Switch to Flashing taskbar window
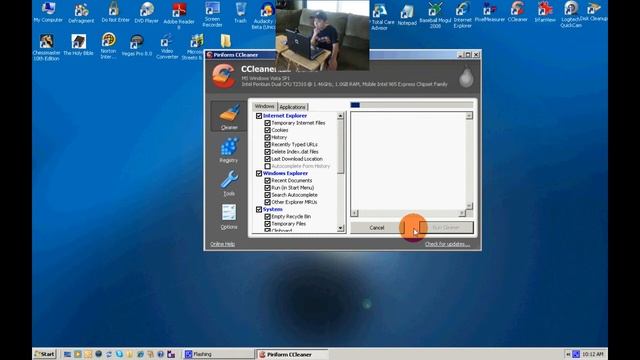Viewport: 640px width, 360px height. click(x=218, y=354)
